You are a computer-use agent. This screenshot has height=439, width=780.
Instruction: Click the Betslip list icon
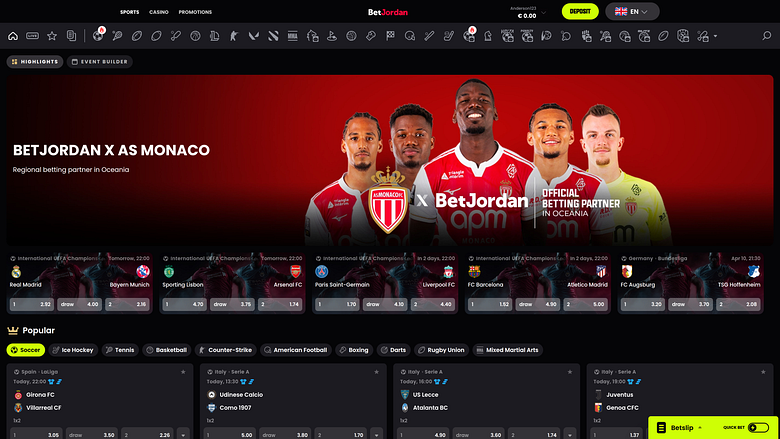[661, 428]
